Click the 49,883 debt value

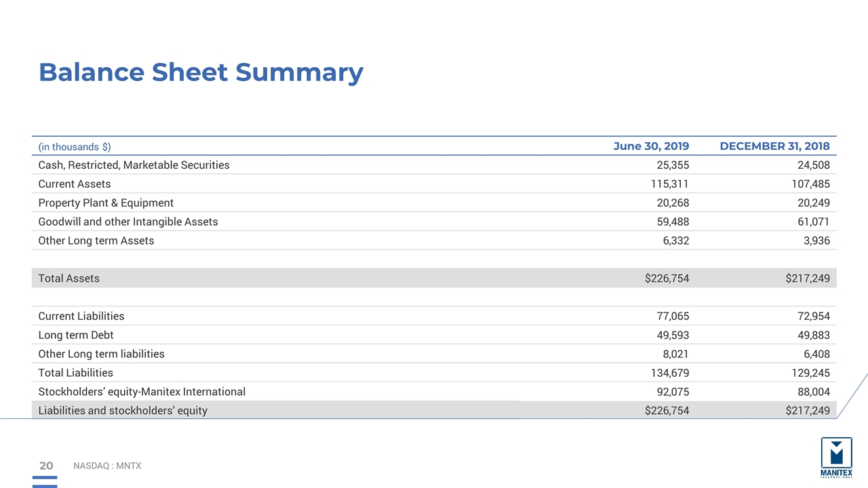click(813, 335)
